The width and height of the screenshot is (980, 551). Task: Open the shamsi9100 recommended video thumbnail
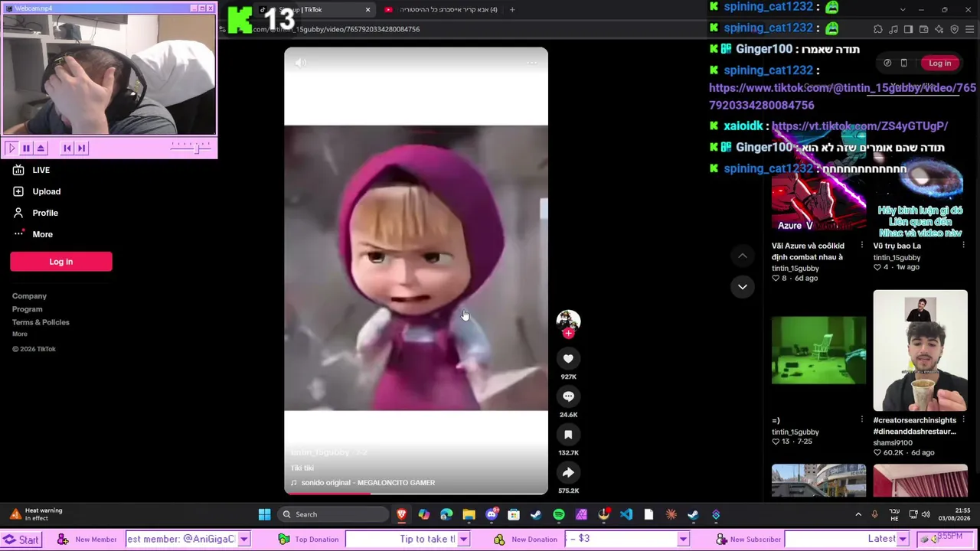[920, 350]
